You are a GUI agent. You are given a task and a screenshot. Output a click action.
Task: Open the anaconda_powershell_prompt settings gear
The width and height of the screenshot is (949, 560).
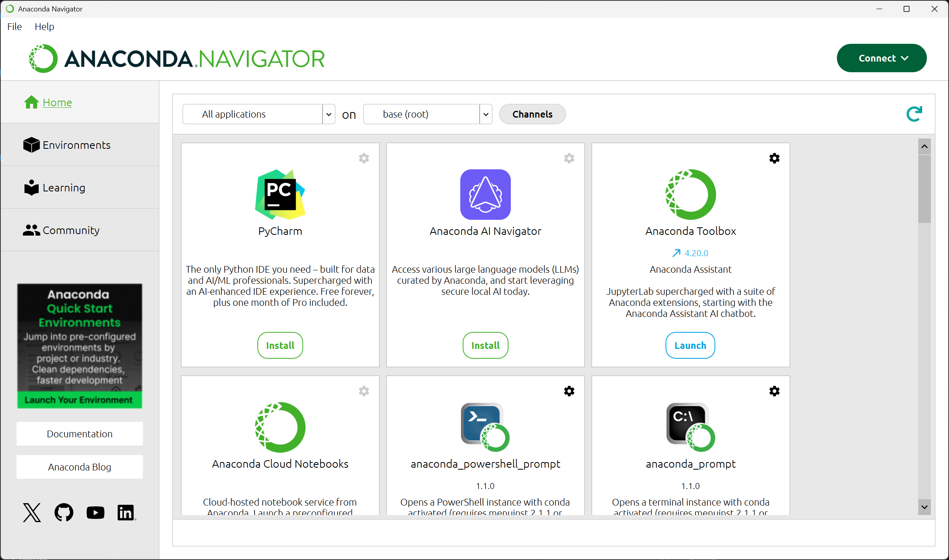pyautogui.click(x=569, y=391)
